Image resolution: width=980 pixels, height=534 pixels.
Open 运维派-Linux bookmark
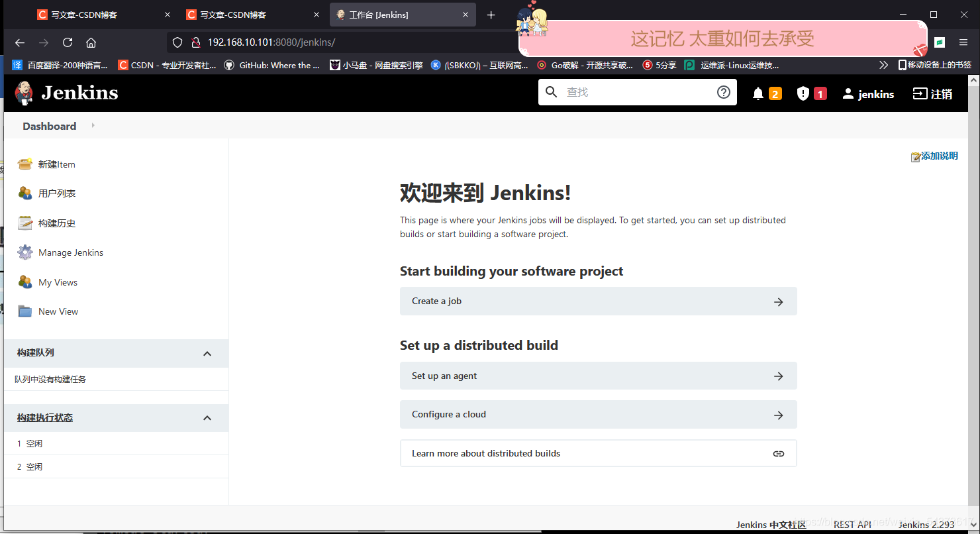[732, 65]
